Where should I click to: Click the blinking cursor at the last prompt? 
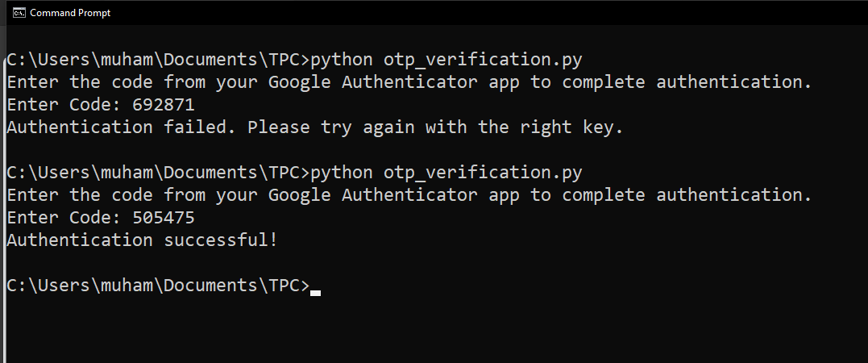tap(315, 293)
